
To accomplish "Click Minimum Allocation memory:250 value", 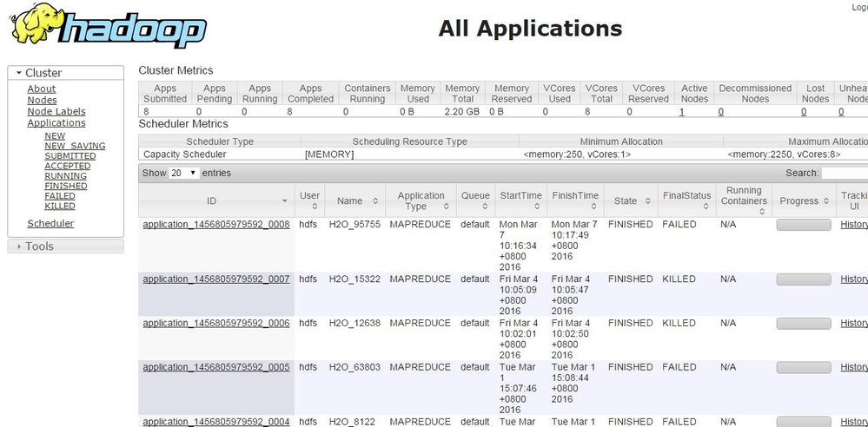I will (x=577, y=154).
